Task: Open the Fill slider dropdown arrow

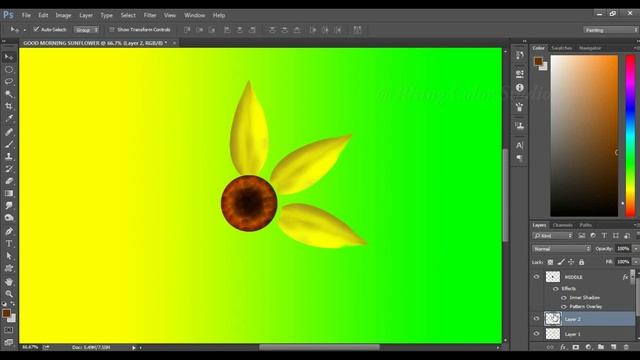Action: tap(636, 262)
